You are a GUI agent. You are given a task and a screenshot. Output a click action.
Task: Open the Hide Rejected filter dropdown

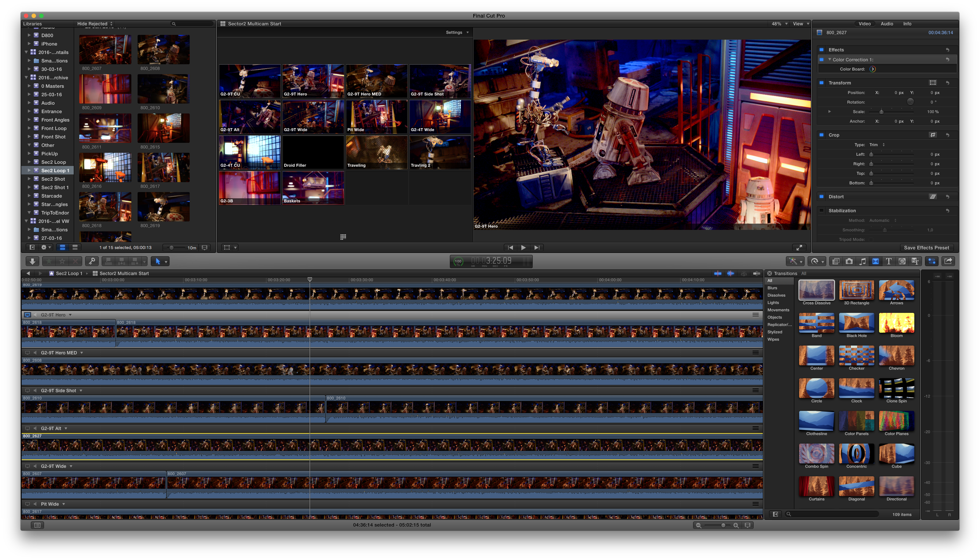[95, 24]
